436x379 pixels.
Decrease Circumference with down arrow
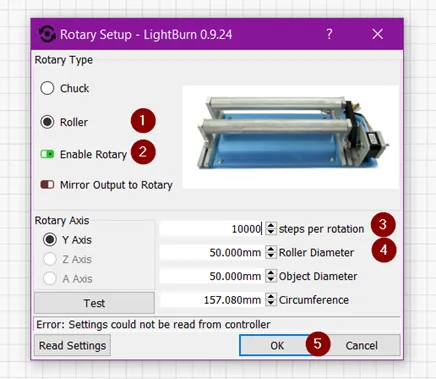(271, 303)
